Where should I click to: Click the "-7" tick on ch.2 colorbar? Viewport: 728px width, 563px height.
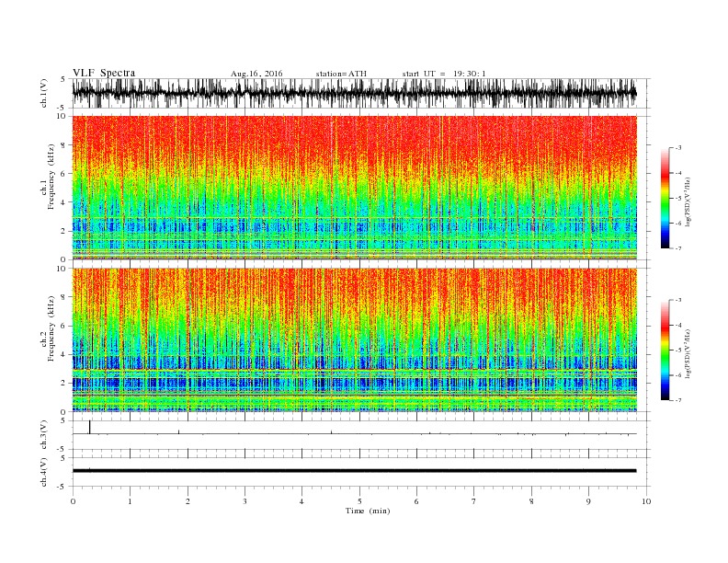pyautogui.click(x=677, y=400)
